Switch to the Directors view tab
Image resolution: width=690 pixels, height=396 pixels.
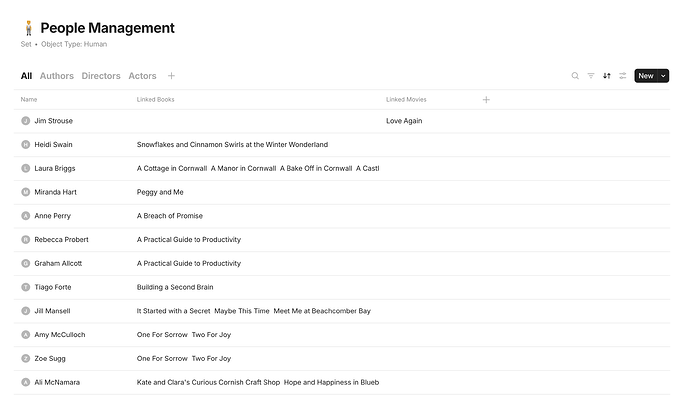point(101,76)
